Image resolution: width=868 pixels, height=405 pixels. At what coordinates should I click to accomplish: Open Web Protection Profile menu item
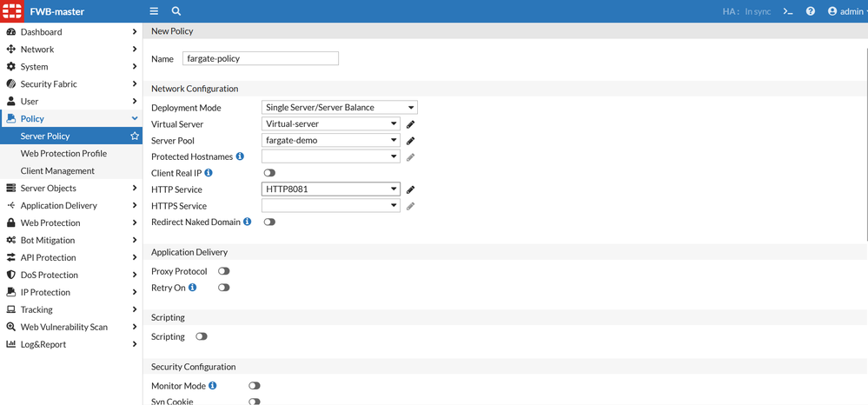tap(63, 154)
